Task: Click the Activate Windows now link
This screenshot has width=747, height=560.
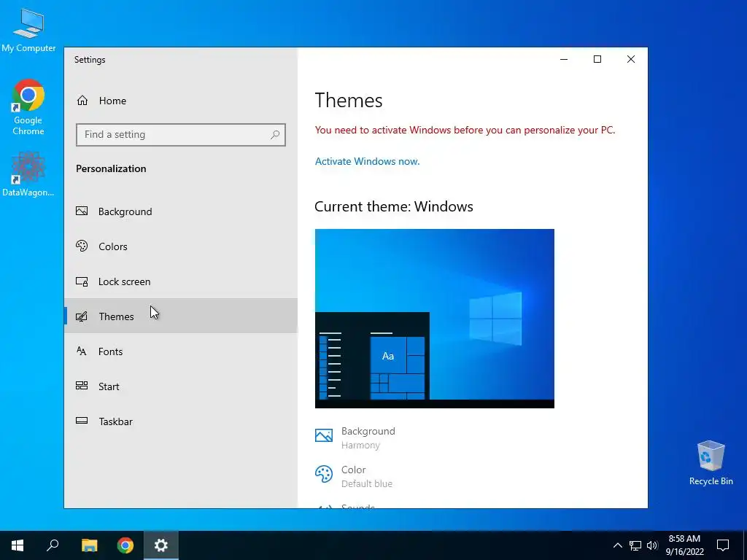Action: click(x=368, y=161)
